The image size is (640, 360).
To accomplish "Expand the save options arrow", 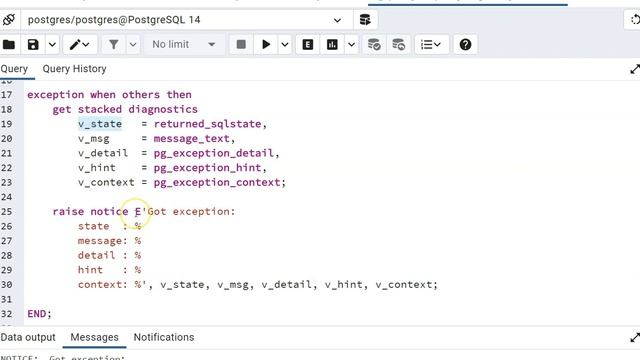I will (x=52, y=44).
